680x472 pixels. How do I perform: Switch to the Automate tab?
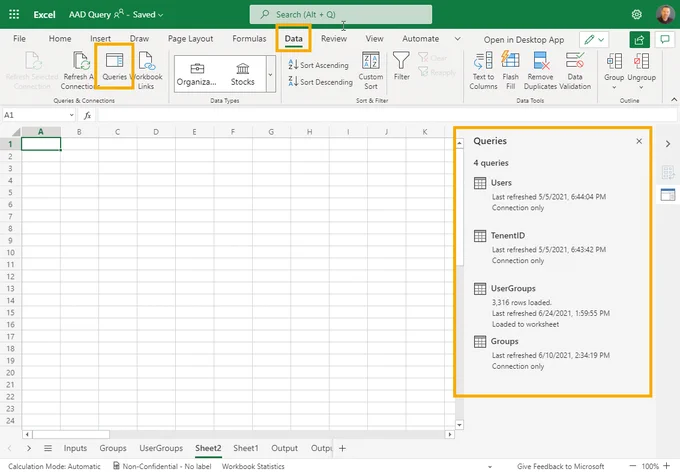(x=421, y=39)
